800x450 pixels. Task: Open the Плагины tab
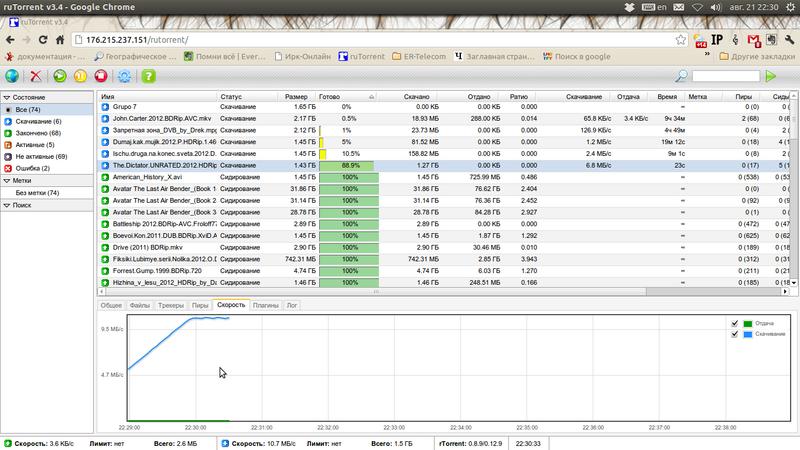click(x=266, y=305)
